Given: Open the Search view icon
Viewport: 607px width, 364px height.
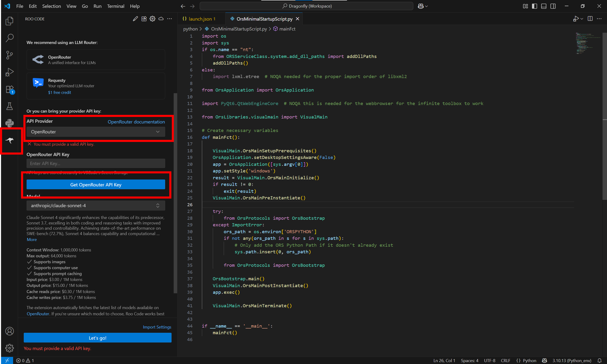Looking at the screenshot, I should click(10, 38).
